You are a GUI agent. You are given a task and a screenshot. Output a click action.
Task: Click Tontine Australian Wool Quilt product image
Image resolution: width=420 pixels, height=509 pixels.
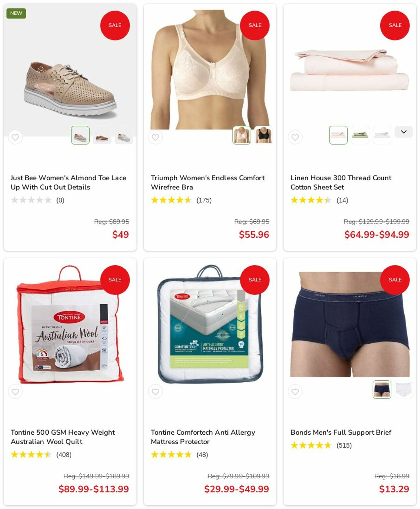[70, 324]
